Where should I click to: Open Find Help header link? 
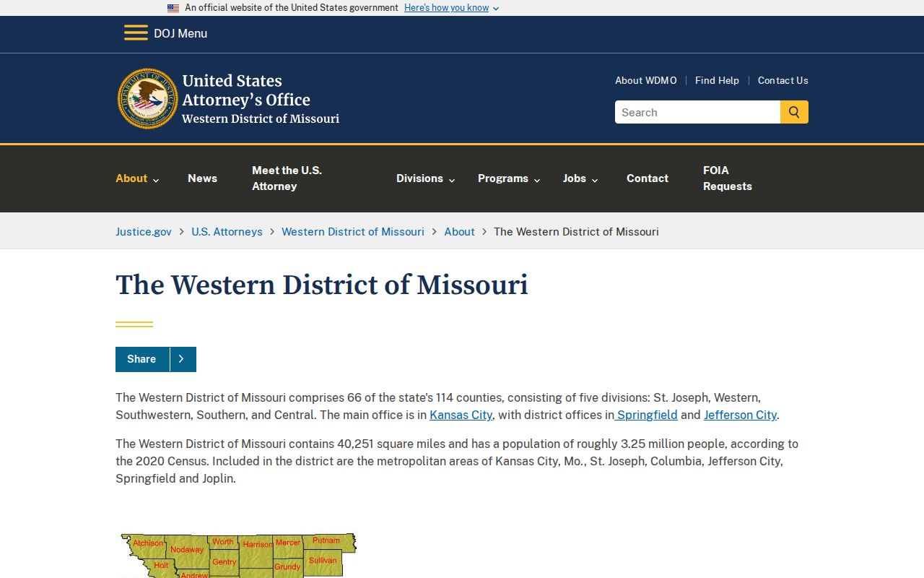click(x=717, y=80)
